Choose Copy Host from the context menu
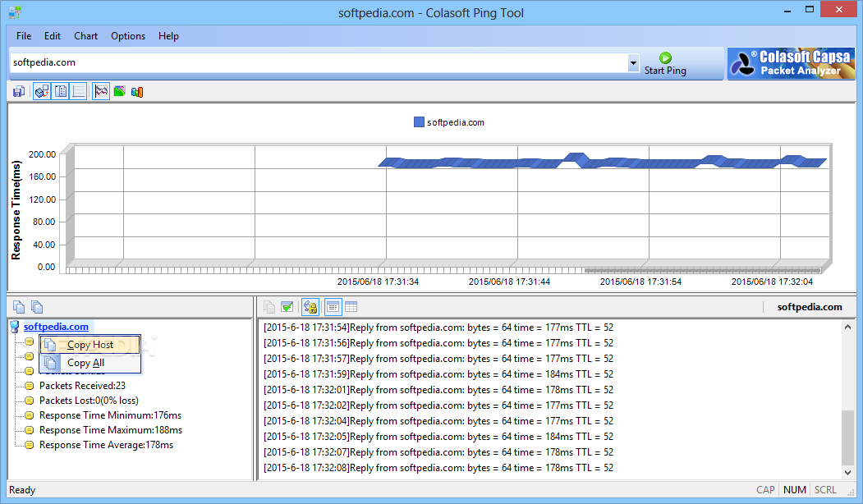This screenshot has height=504, width=863. pos(90,345)
